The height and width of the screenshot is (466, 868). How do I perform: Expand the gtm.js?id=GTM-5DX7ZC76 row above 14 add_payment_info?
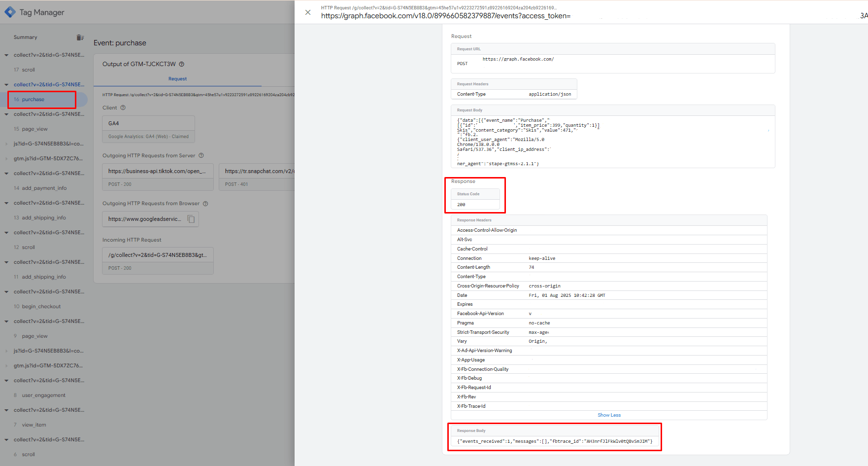click(x=6, y=159)
